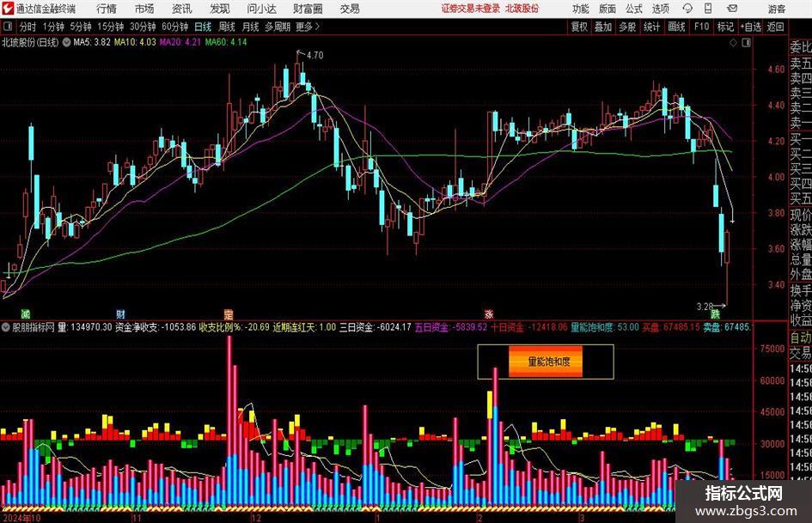Click 五日资金 value -5839.52
The height and width of the screenshot is (523, 812).
point(470,327)
